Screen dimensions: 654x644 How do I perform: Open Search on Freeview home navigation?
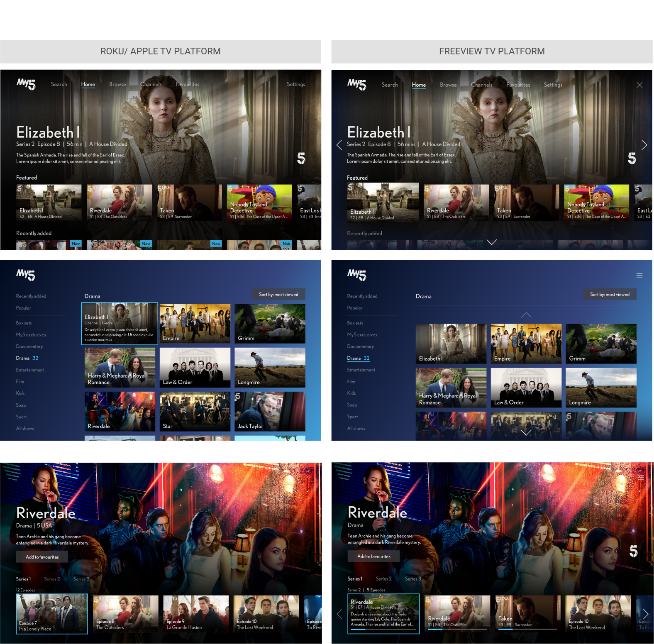[390, 85]
